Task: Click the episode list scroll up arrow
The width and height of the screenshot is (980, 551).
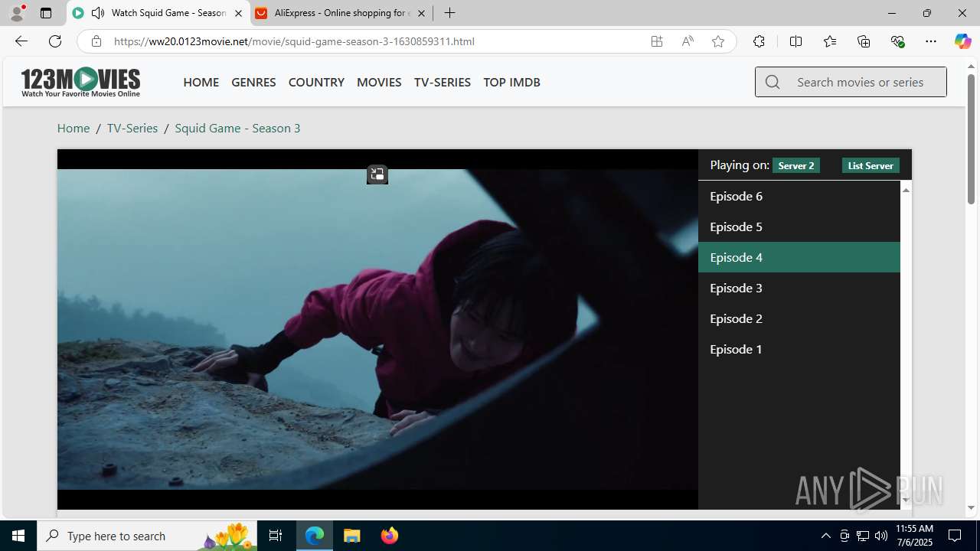Action: [906, 190]
